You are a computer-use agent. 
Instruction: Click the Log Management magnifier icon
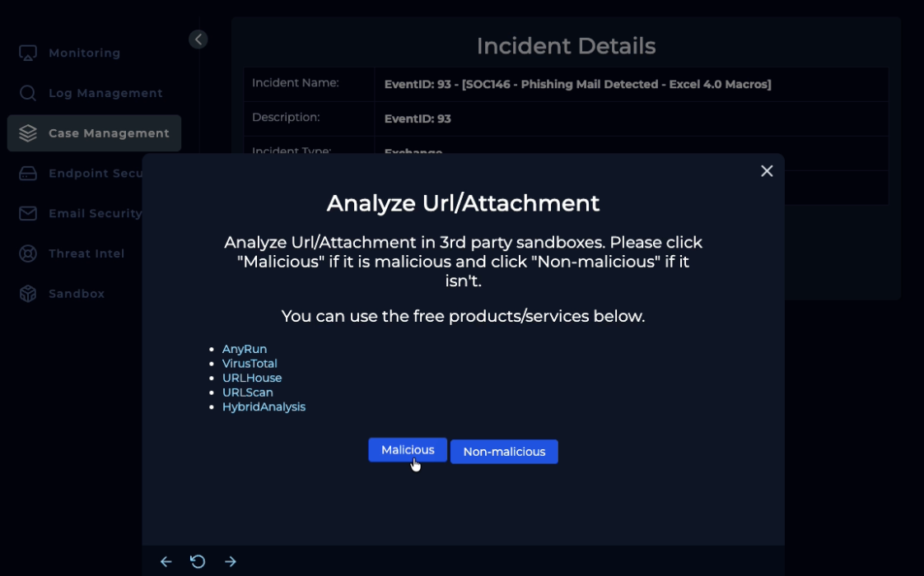28,93
